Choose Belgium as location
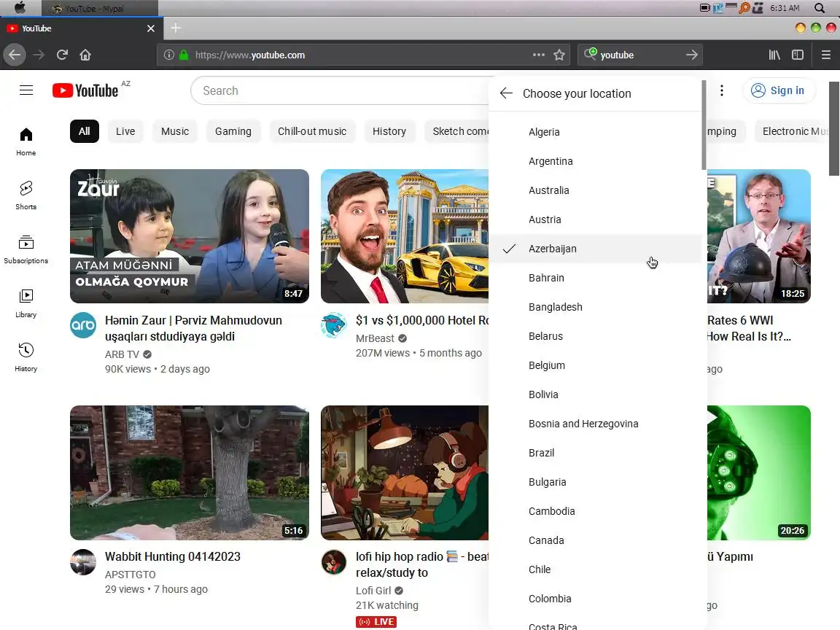This screenshot has height=630, width=840. coord(595,365)
